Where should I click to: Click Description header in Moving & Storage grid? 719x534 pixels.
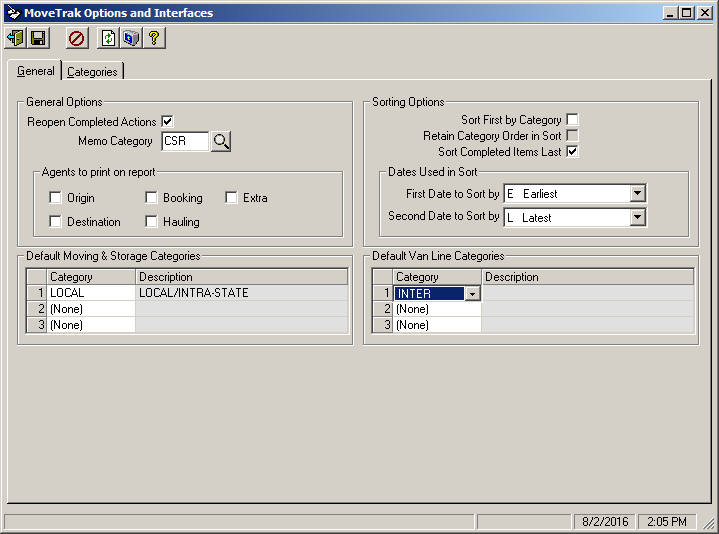[241, 277]
